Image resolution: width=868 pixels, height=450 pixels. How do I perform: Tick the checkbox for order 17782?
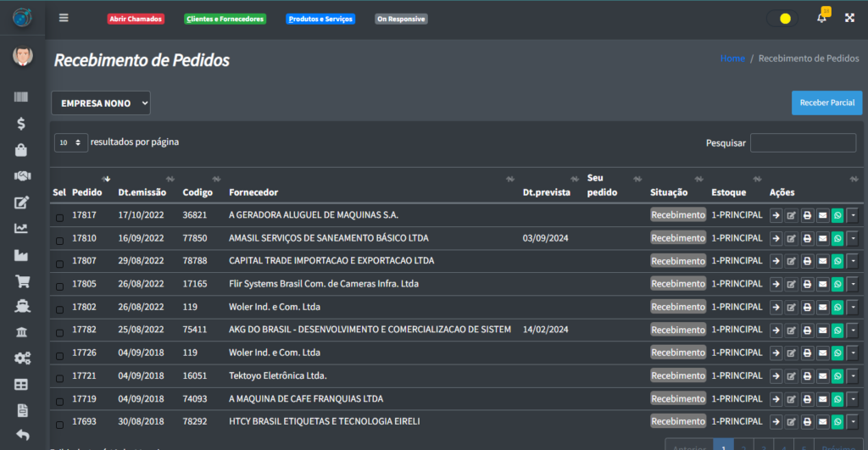pos(59,333)
